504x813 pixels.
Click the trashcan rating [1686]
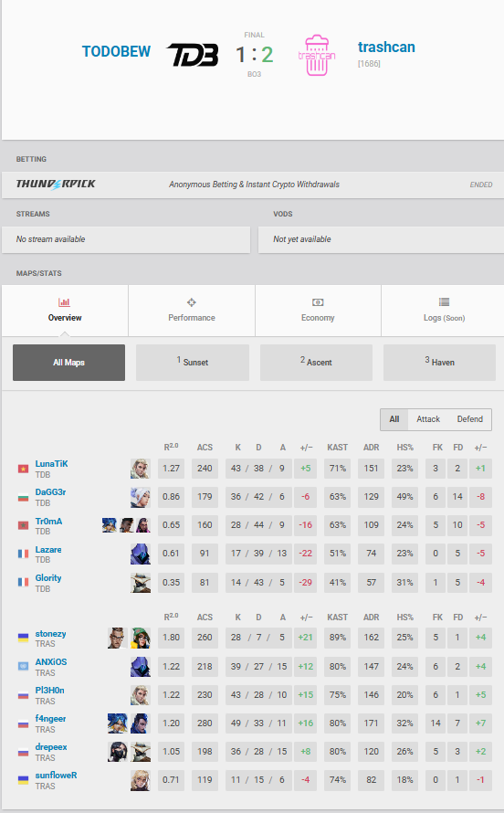(x=369, y=64)
